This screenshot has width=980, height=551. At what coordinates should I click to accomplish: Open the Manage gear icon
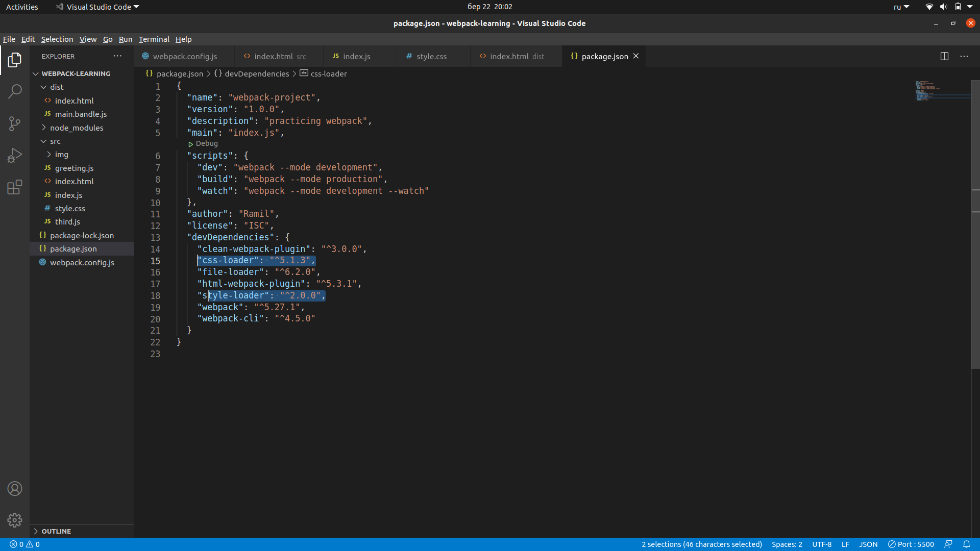(15, 520)
